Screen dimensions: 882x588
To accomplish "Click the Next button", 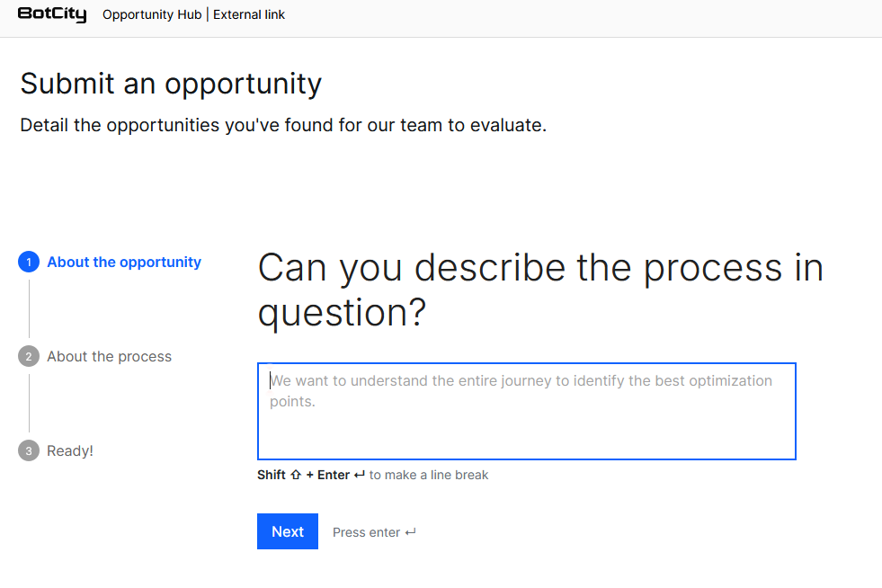I will coord(287,531).
